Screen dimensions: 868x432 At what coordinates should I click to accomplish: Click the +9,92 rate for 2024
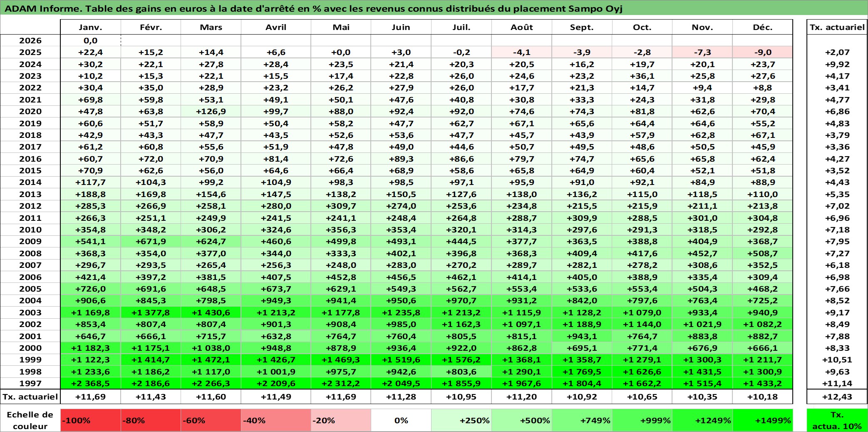837,64
